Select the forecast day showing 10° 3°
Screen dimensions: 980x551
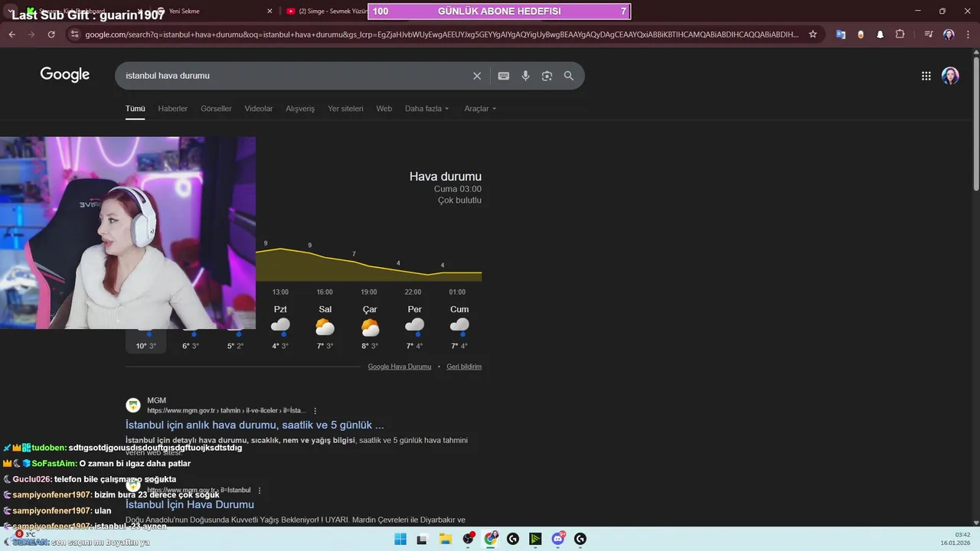tap(146, 341)
